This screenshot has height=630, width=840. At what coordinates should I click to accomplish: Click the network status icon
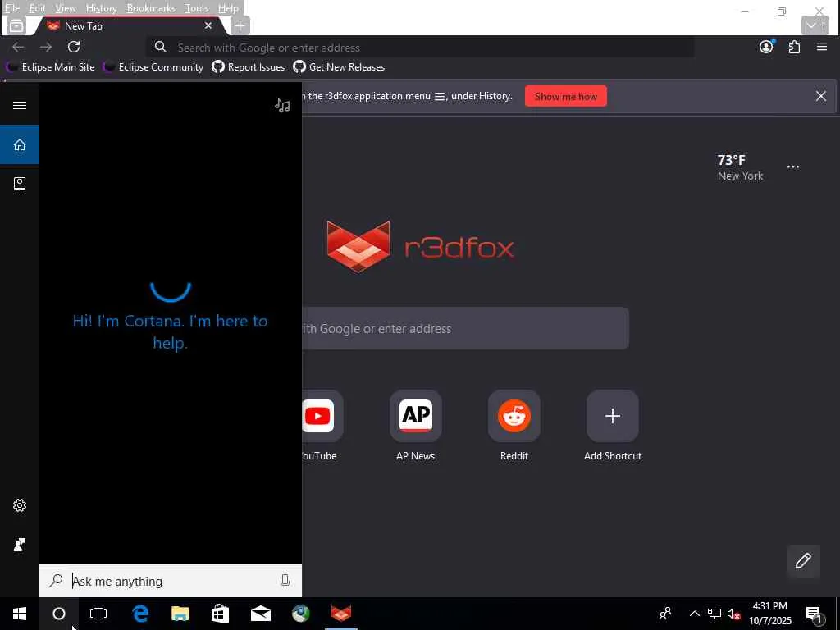pyautogui.click(x=714, y=614)
